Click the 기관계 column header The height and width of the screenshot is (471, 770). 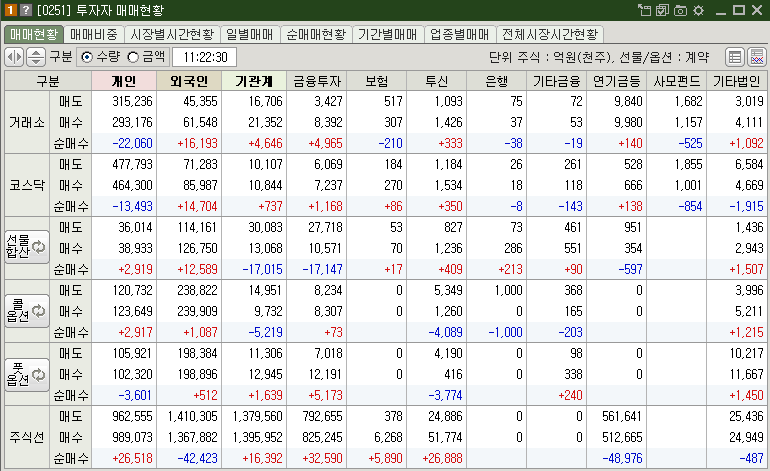(x=254, y=81)
